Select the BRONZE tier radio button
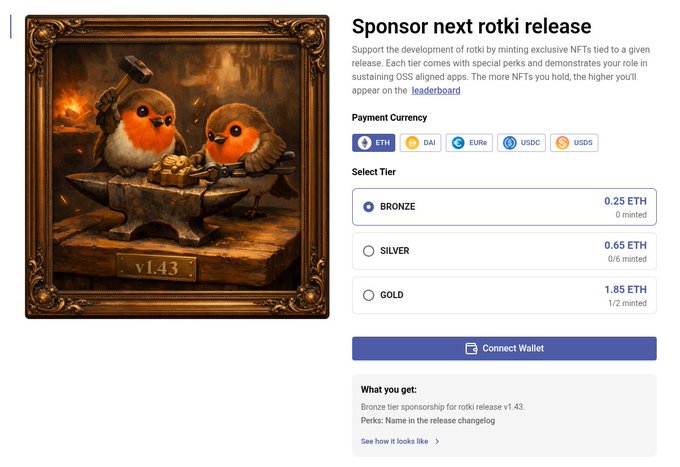 click(x=369, y=207)
